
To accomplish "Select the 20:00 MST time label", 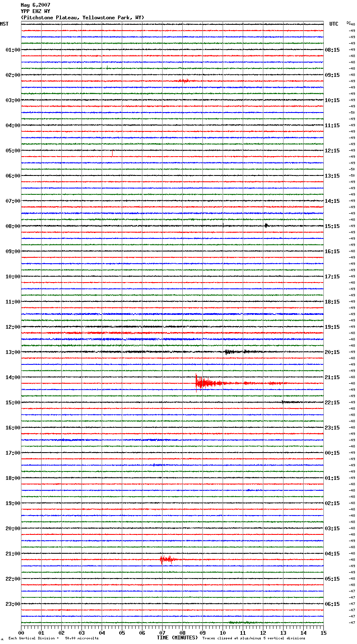I will (13, 529).
